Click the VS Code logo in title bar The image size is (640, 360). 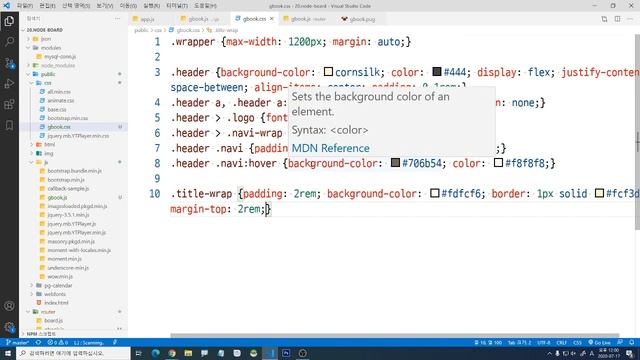click(x=7, y=6)
